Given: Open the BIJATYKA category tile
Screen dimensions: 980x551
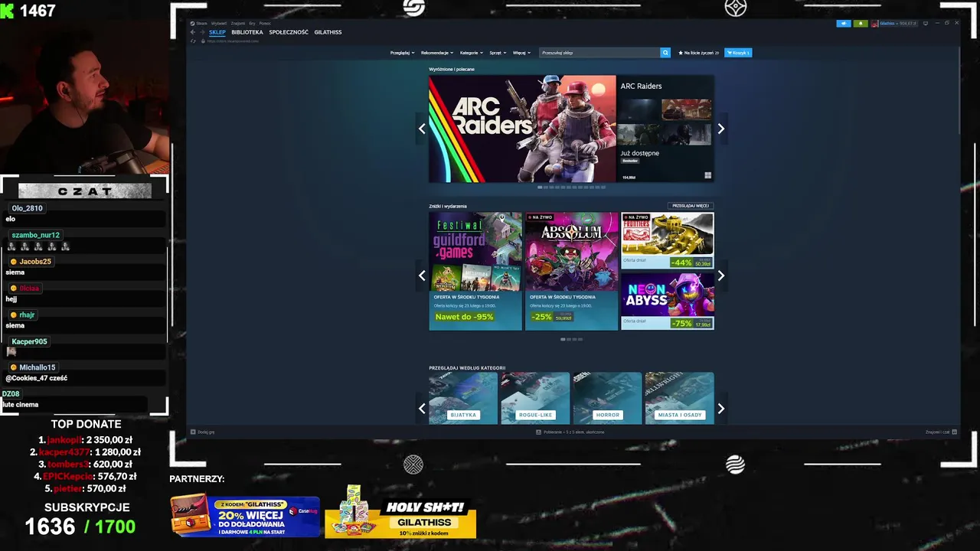Looking at the screenshot, I should [463, 398].
